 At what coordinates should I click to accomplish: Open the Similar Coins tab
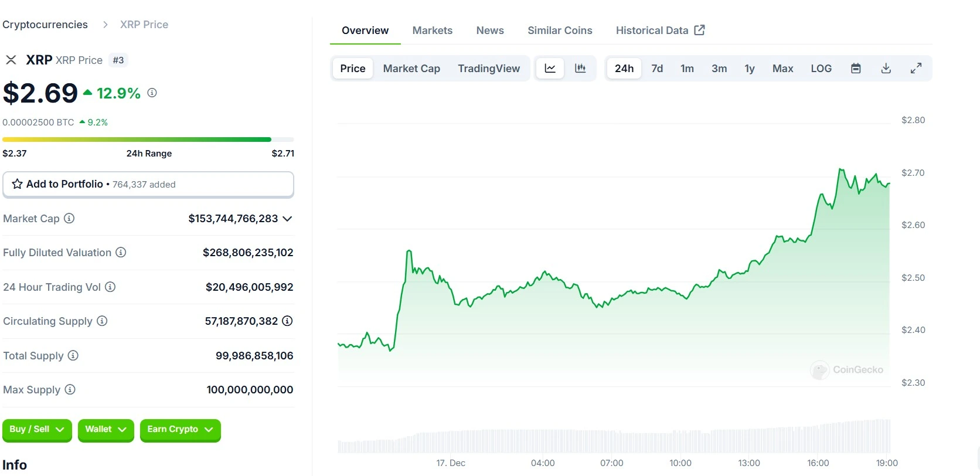click(x=560, y=30)
